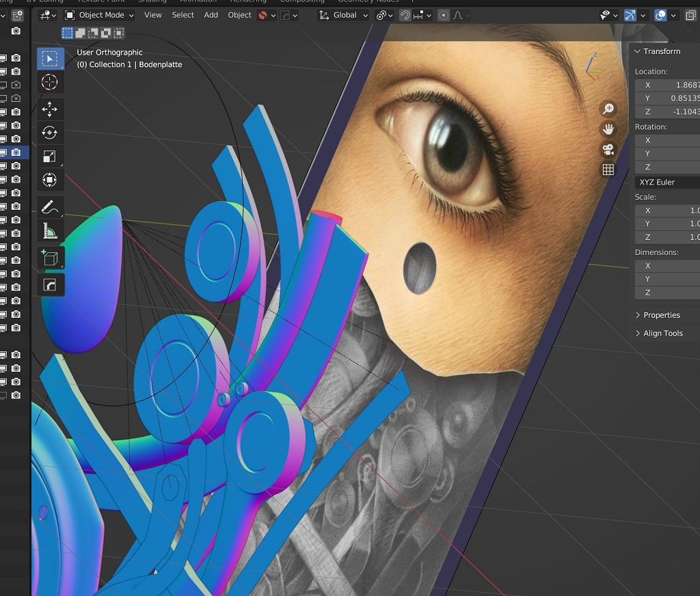Click the XYZ axis navigation gizmo
700x596 pixels.
pos(595,67)
